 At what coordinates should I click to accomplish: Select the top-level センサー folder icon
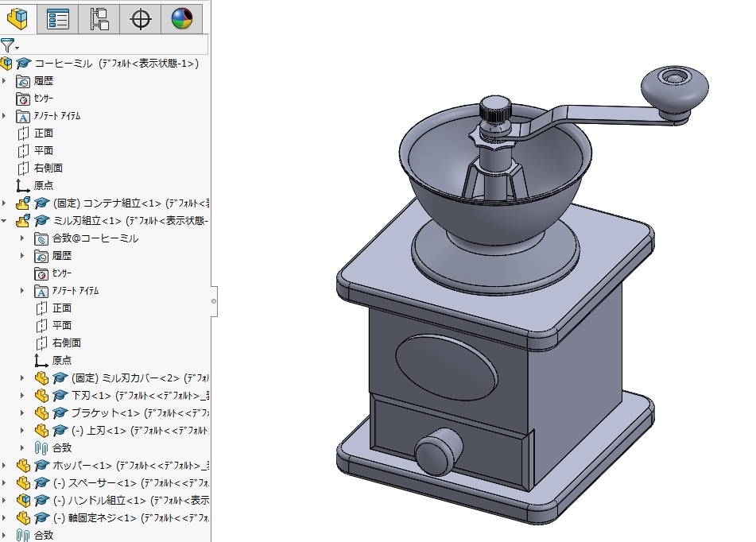pyautogui.click(x=23, y=99)
